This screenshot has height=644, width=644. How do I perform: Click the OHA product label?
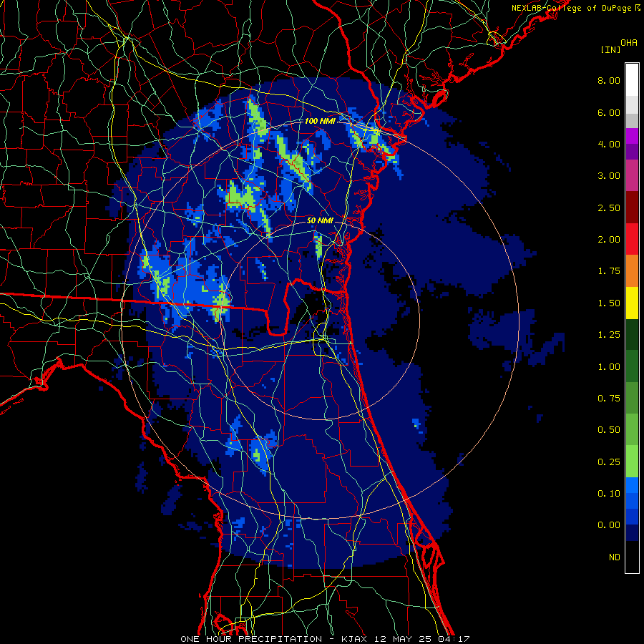629,43
